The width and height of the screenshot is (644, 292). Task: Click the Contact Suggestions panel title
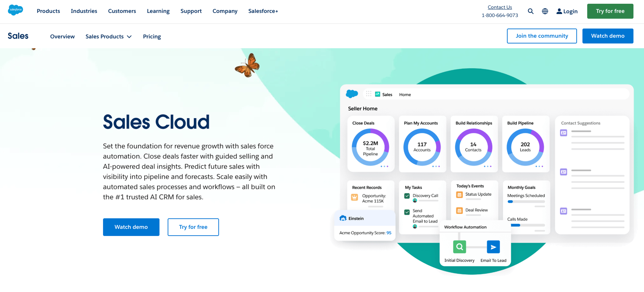(x=581, y=123)
